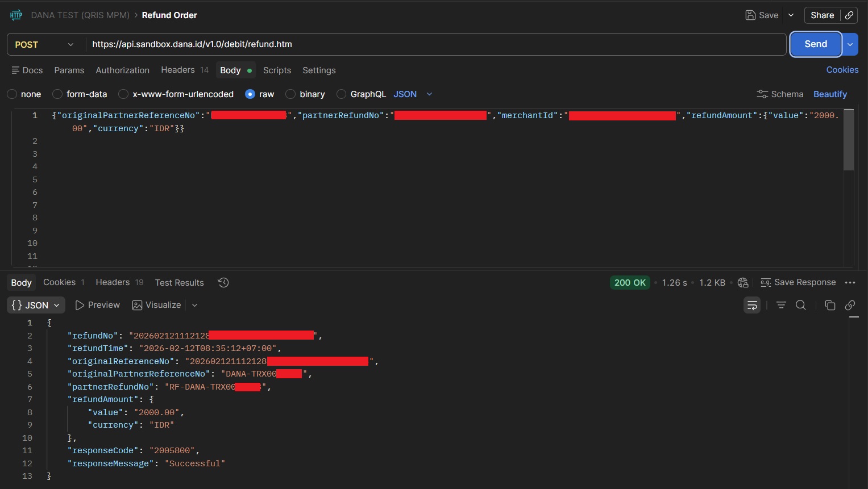Select the form-data body type

click(x=57, y=94)
